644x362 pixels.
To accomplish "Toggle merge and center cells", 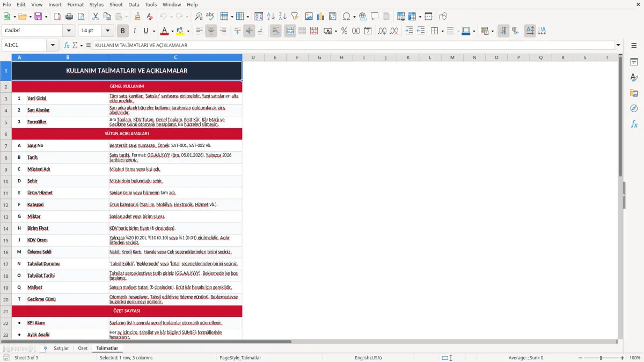I will click(290, 31).
